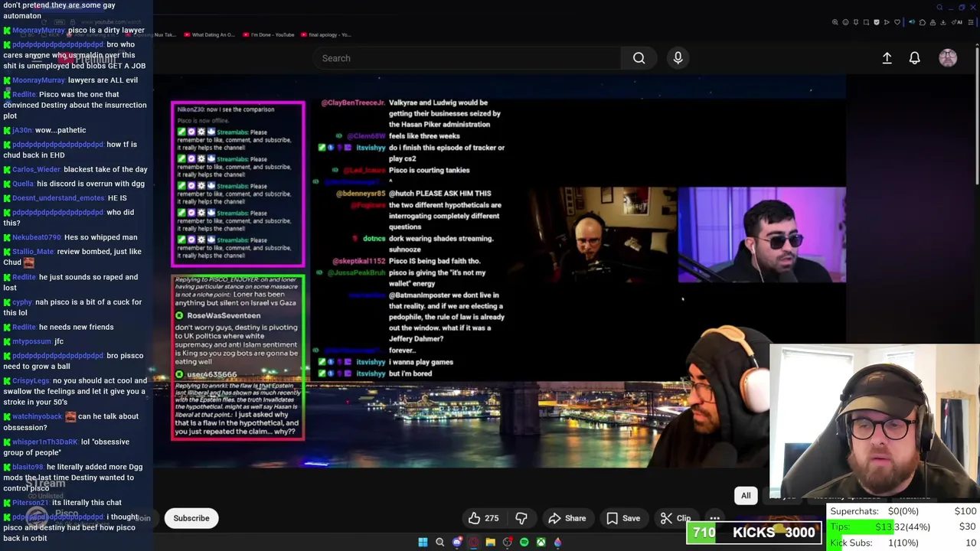
Task: Click browser zoom magnifier toolbar icon
Action: [x=835, y=22]
